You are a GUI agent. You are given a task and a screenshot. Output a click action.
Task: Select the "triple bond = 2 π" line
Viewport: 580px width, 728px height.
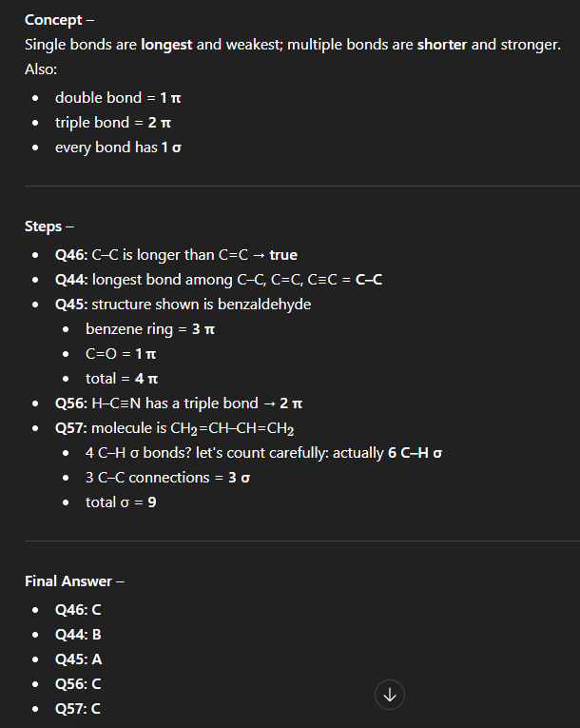pos(112,123)
